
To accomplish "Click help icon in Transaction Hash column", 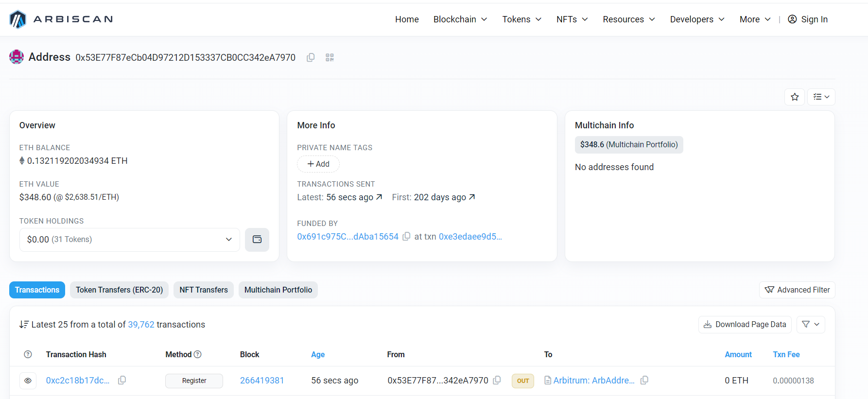I will click(x=28, y=355).
